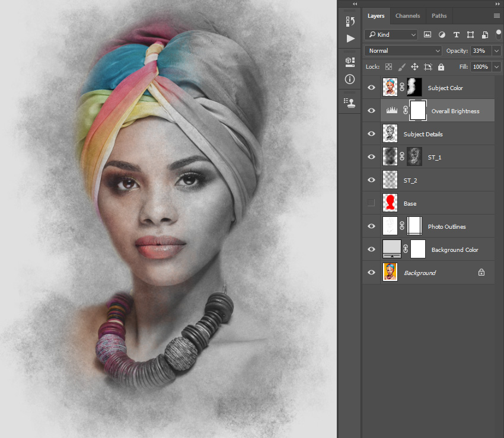504x438 pixels.
Task: Select the Background layer thumbnail
Action: (390, 272)
